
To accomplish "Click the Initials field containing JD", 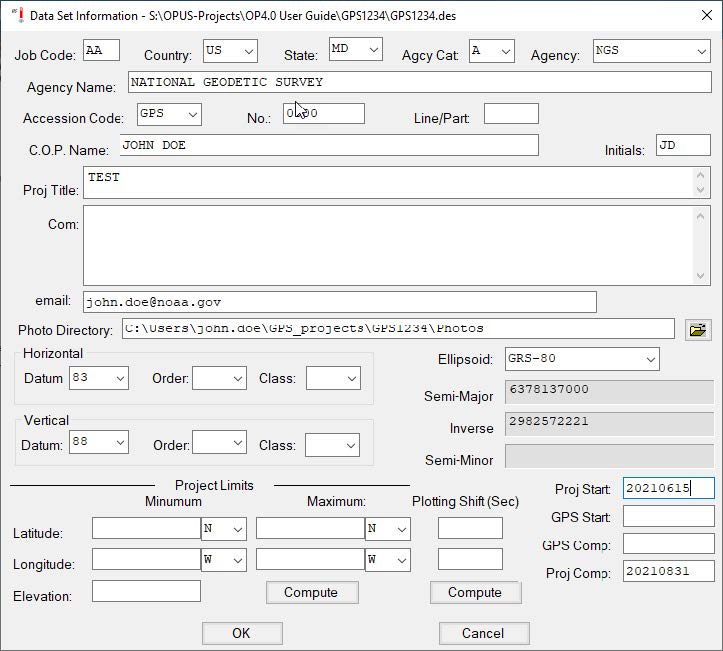I will pos(683,145).
